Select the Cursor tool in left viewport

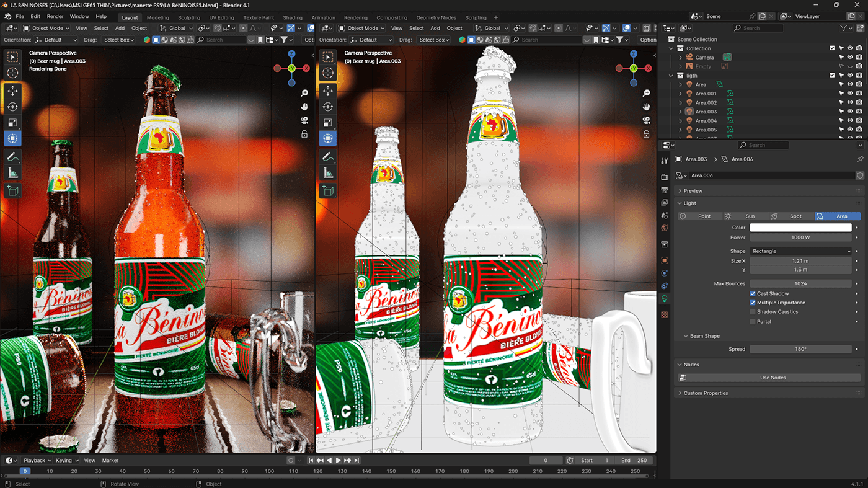click(12, 73)
